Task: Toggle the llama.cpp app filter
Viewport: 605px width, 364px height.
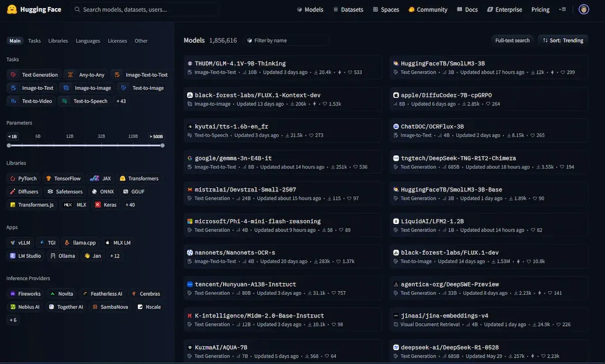Action: tap(80, 242)
